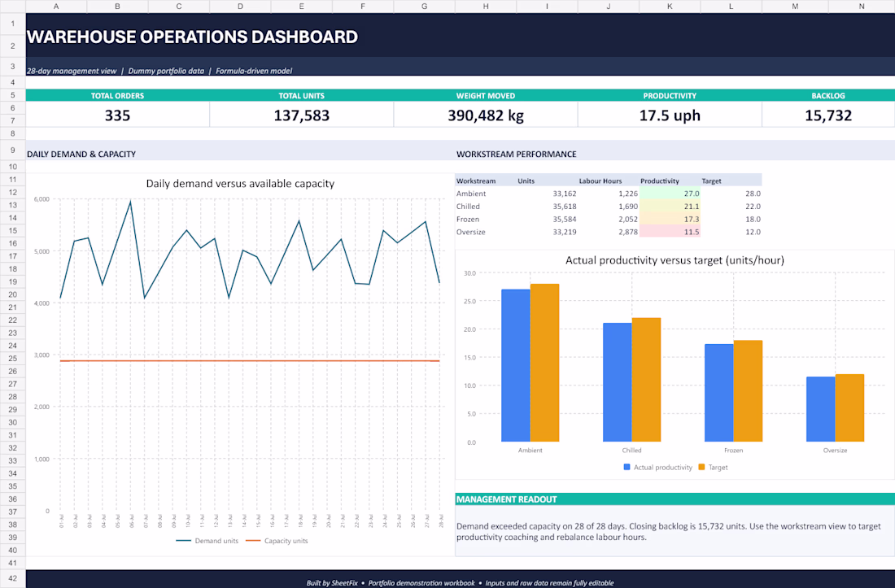895x588 pixels.
Task: Click the Ambient row label in the table
Action: pos(471,194)
